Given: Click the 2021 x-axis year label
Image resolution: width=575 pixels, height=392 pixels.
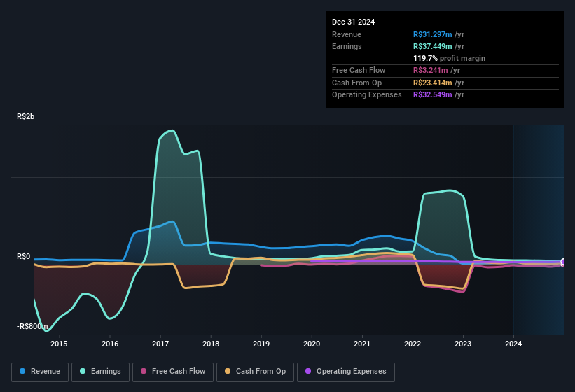Looking at the screenshot, I should (x=362, y=344).
